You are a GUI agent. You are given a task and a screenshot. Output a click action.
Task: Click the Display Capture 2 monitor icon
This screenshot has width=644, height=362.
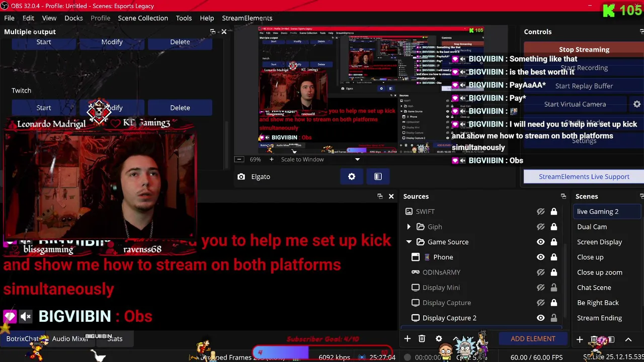coord(416,318)
